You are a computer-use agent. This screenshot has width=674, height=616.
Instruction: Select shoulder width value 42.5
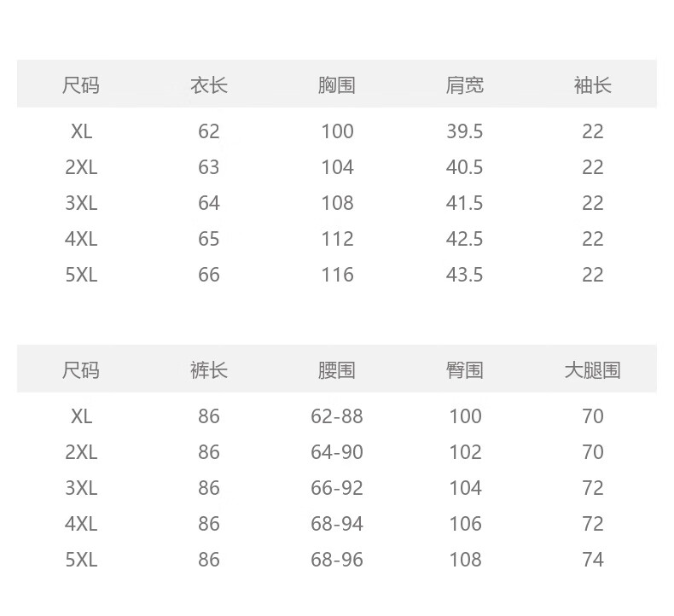tap(465, 239)
